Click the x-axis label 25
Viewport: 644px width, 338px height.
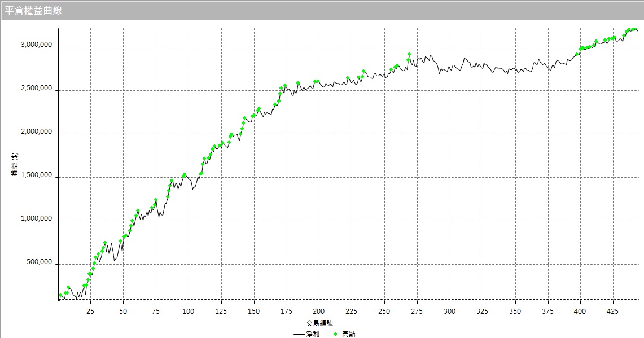click(90, 311)
